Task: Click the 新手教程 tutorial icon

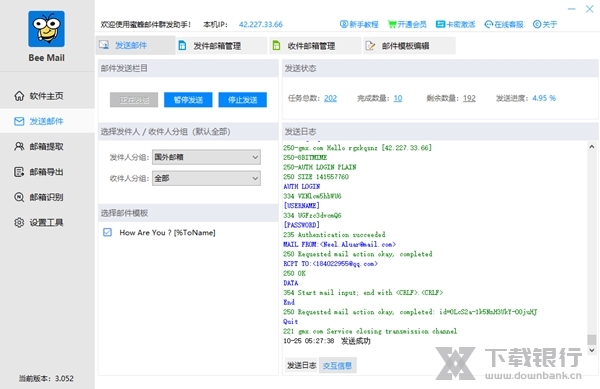Action: pos(344,24)
